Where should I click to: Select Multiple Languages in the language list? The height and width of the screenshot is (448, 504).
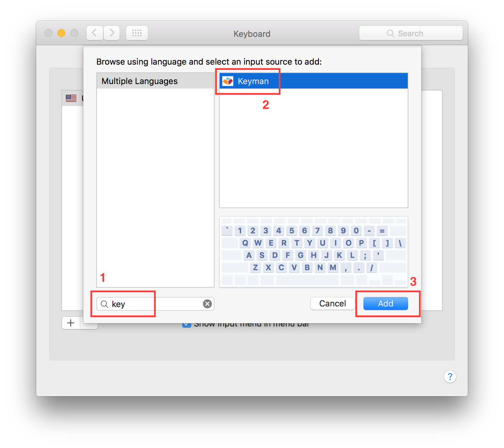click(155, 81)
